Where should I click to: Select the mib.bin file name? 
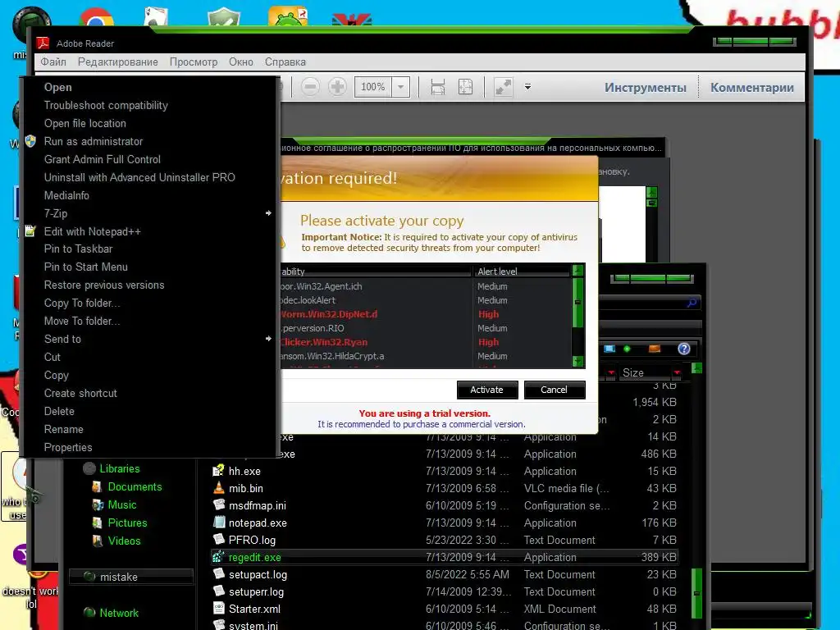click(246, 488)
